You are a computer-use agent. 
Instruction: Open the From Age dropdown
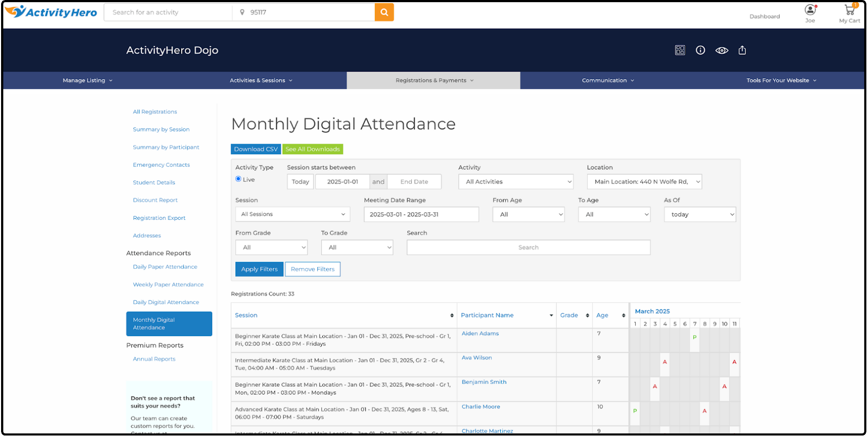click(x=528, y=214)
